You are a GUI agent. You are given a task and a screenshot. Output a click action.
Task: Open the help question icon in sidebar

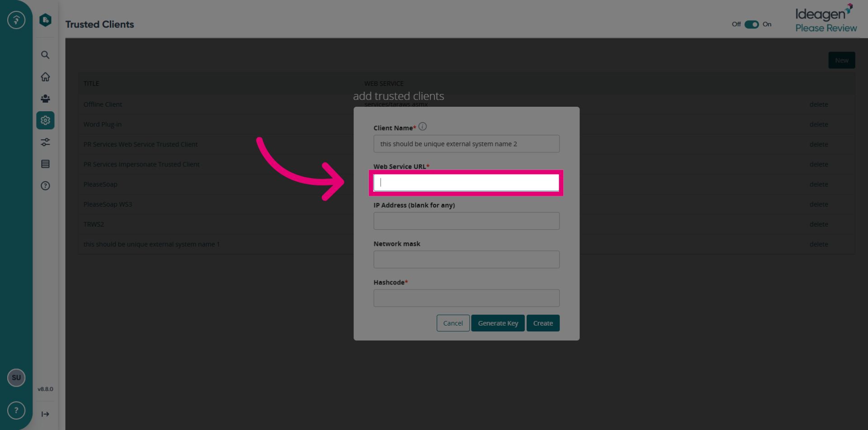point(45,185)
